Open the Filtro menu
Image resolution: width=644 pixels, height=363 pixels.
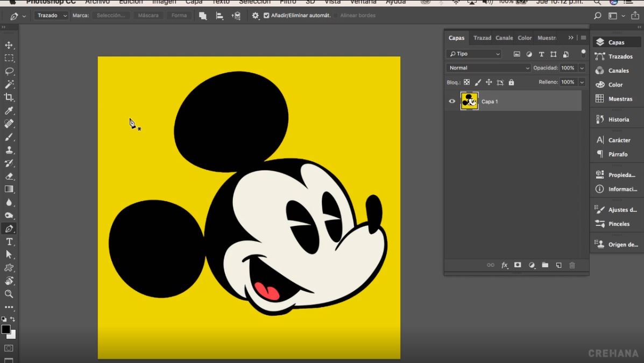(288, 2)
